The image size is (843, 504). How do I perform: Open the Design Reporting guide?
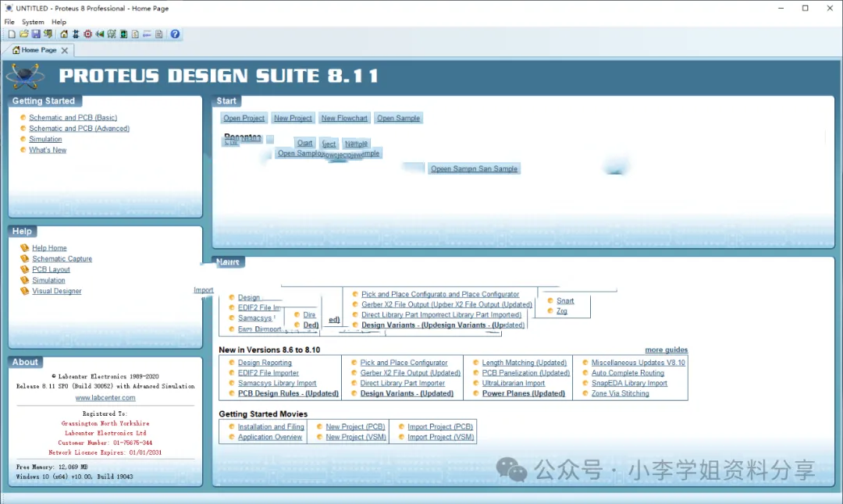[265, 363]
